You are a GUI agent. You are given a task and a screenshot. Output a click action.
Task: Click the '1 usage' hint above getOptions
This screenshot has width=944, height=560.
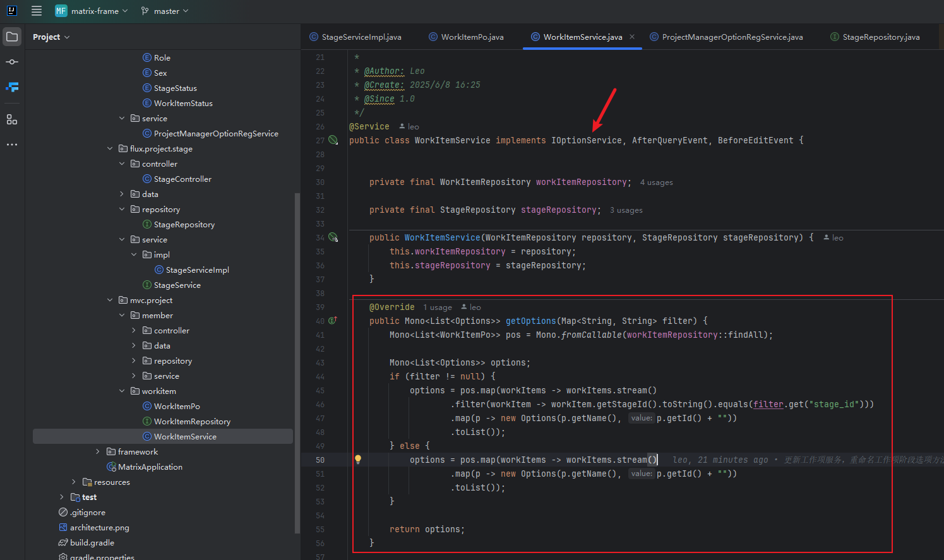click(x=437, y=306)
